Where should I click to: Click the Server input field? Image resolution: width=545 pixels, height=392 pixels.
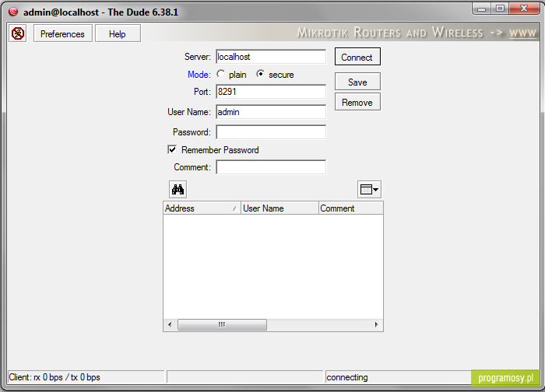pos(271,57)
